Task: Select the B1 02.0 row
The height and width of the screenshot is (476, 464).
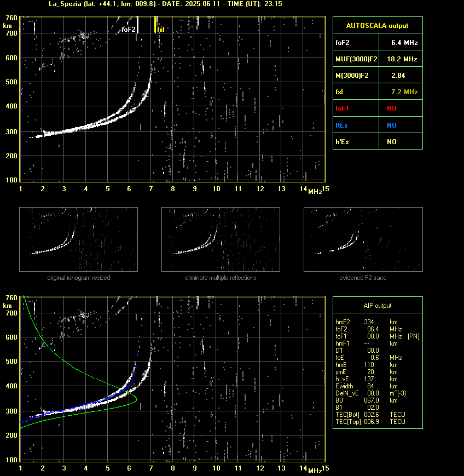Action: (x=357, y=408)
